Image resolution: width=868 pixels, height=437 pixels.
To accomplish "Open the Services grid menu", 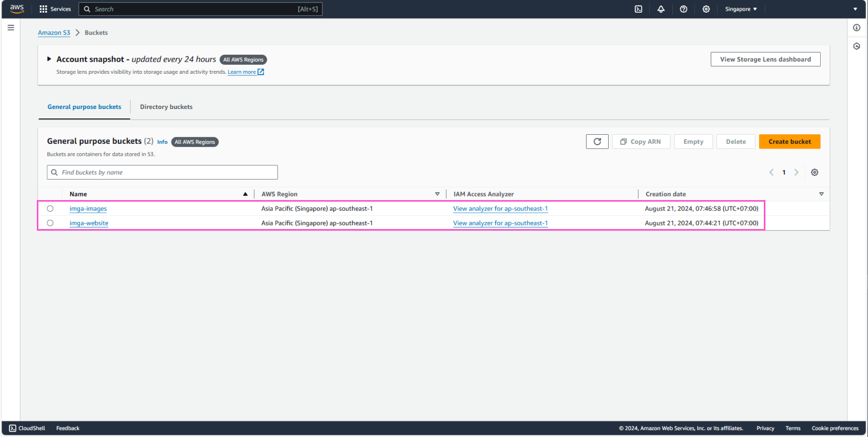I will click(x=55, y=9).
